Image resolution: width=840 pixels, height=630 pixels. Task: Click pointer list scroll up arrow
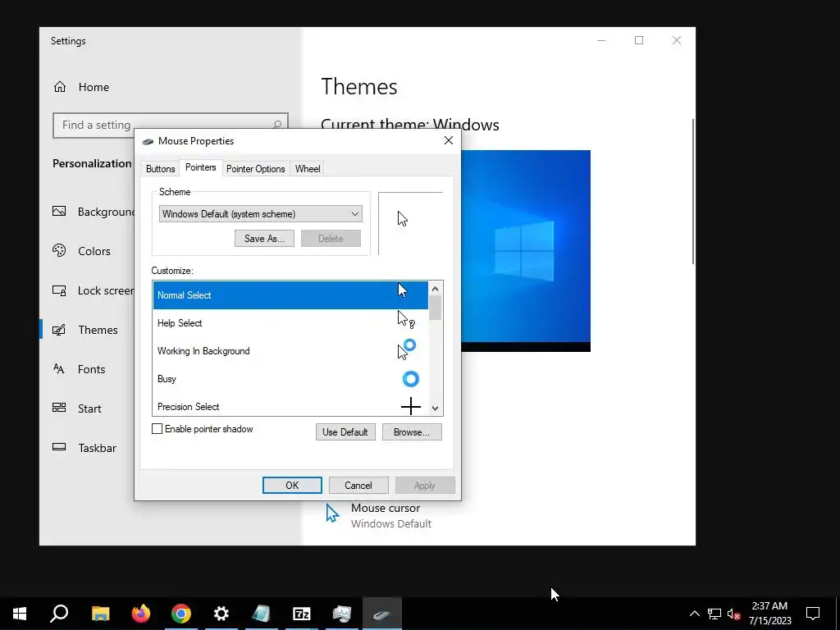pyautogui.click(x=435, y=289)
